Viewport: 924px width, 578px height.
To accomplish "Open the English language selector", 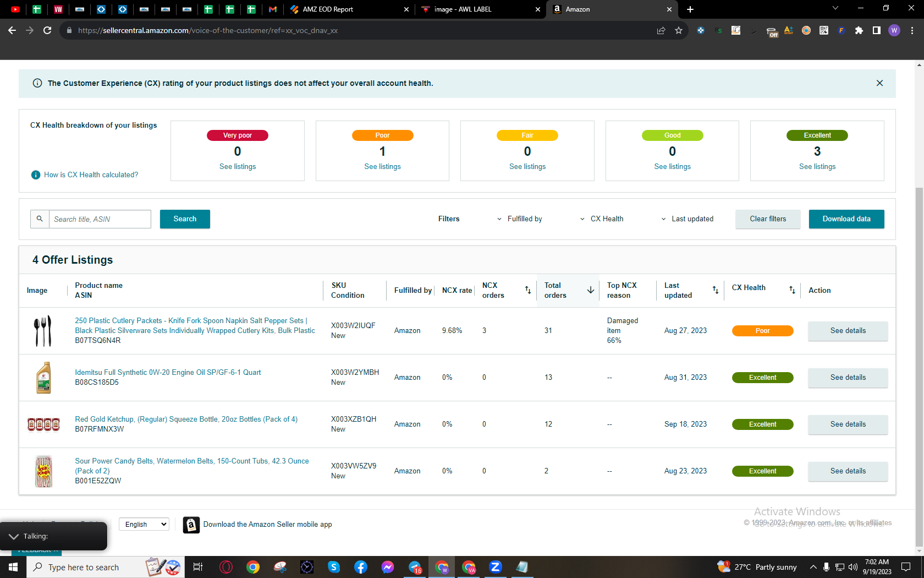I will coord(144,524).
